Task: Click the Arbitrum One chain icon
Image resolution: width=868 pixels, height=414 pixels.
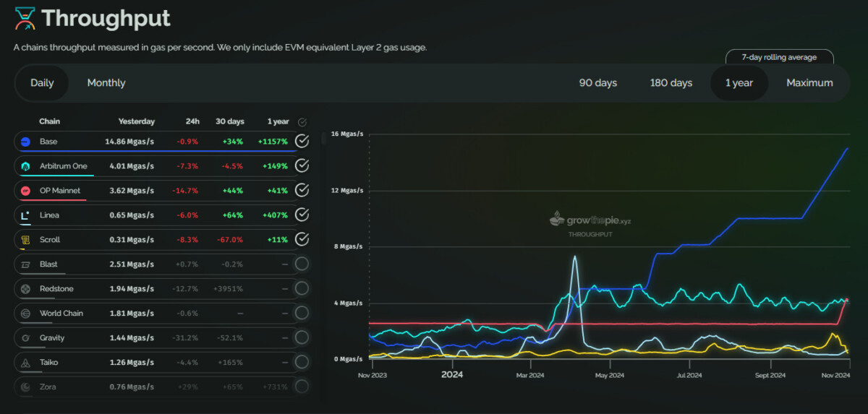Action: click(x=25, y=166)
